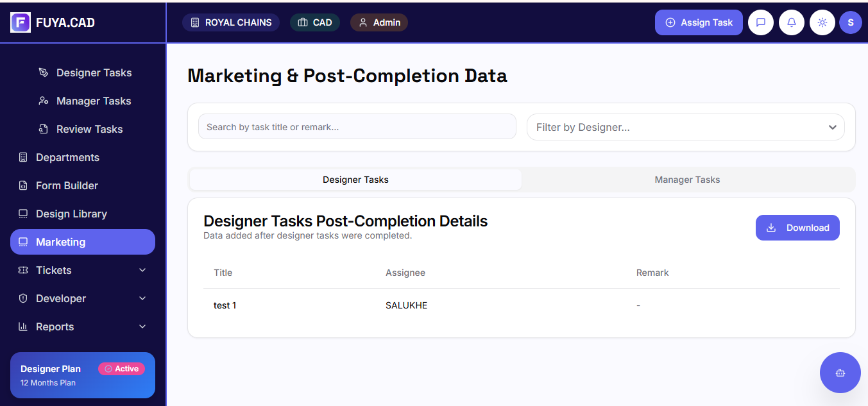Expand the Developer sidebar section
The width and height of the screenshot is (868, 406).
83,298
